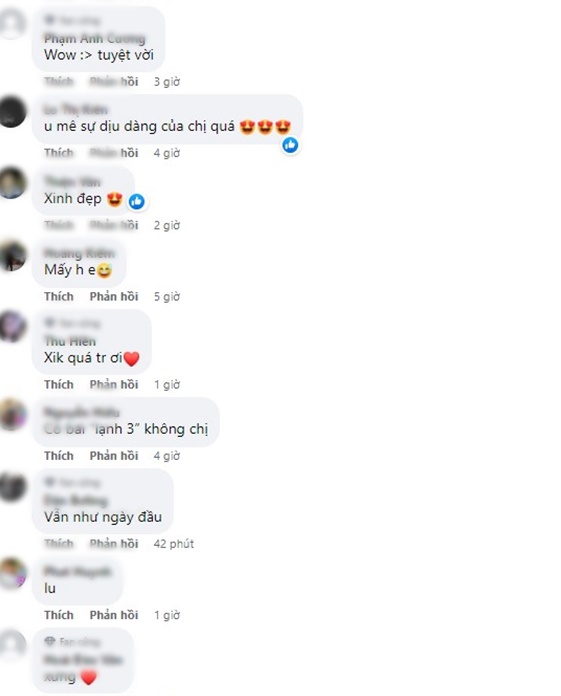Open the avatar beside the 'lạnh 3' comment

point(12,415)
